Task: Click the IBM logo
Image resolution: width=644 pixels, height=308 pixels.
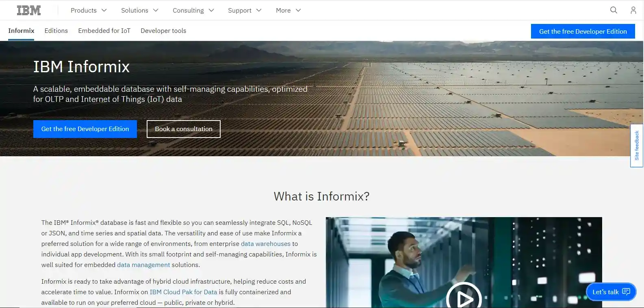Action: pos(29,11)
